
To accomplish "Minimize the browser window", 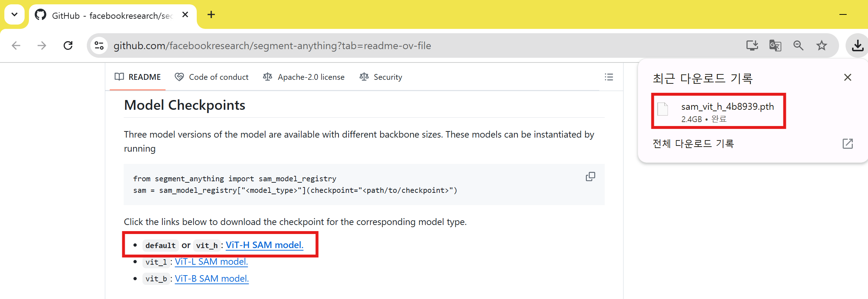I will coord(843,14).
